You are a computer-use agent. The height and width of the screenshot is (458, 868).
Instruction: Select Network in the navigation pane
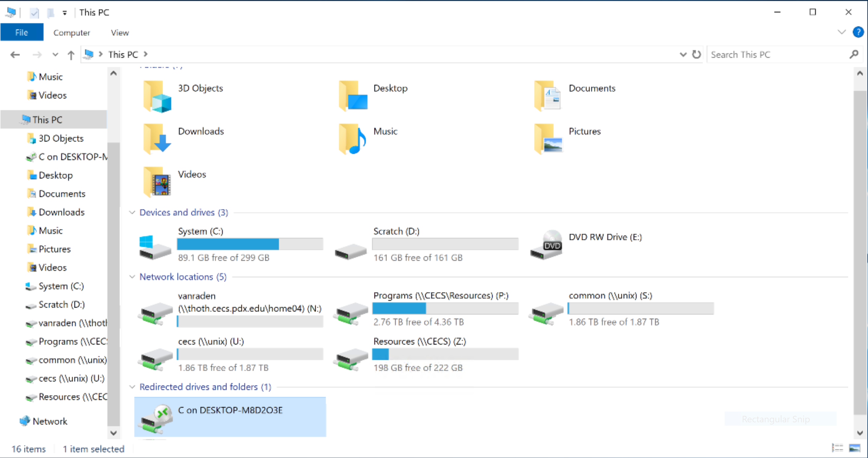coord(50,421)
